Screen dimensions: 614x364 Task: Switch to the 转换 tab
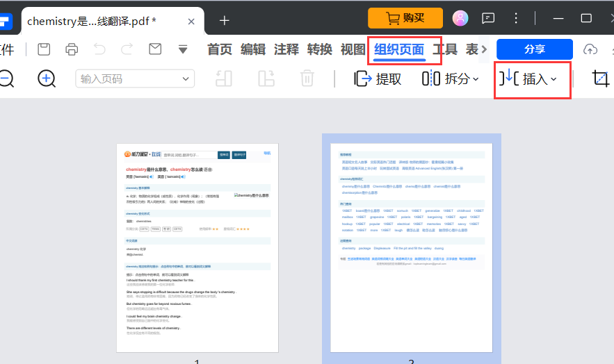point(320,49)
